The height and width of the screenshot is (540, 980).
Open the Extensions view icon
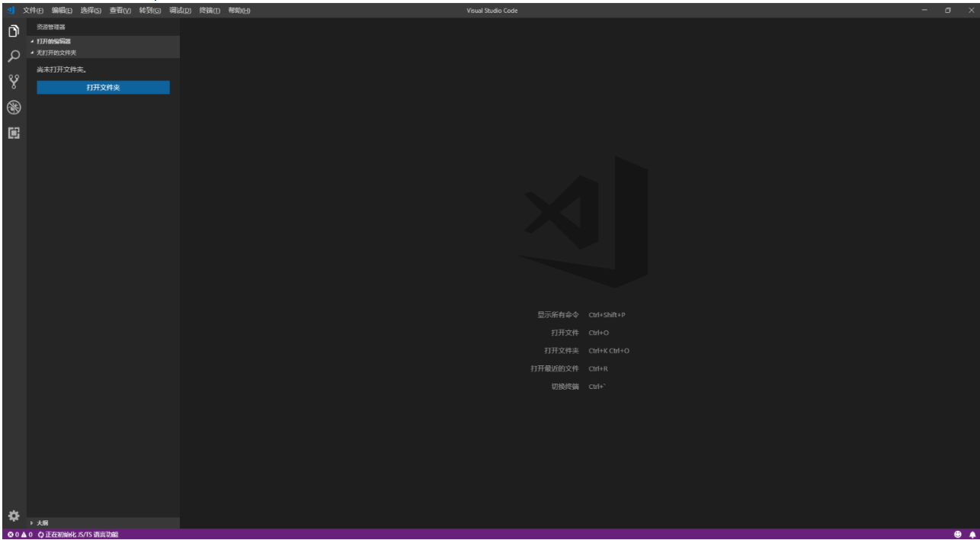click(13, 133)
